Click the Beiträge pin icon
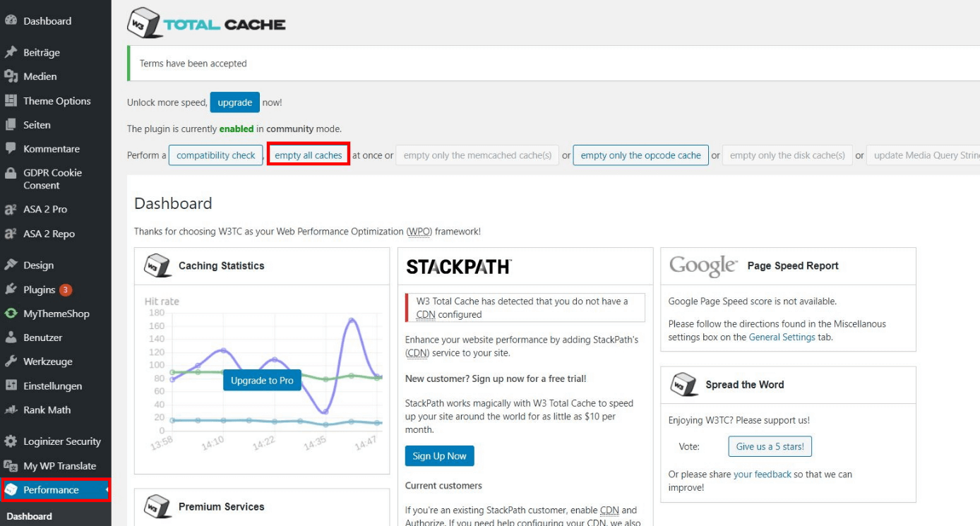 click(x=11, y=52)
